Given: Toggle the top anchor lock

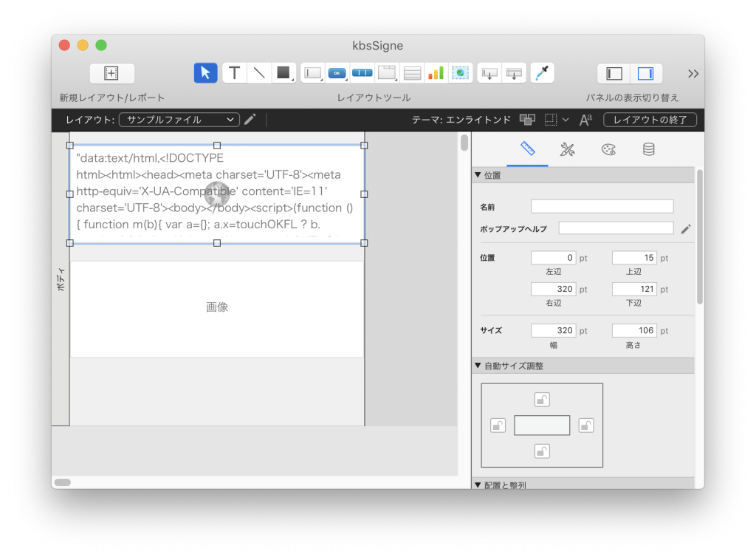Looking at the screenshot, I should click(542, 400).
